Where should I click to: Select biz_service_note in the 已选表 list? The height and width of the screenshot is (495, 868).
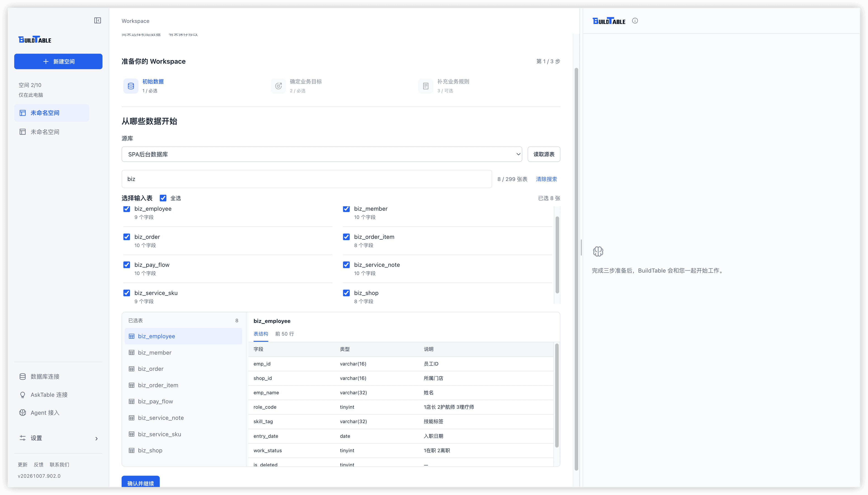click(x=183, y=418)
